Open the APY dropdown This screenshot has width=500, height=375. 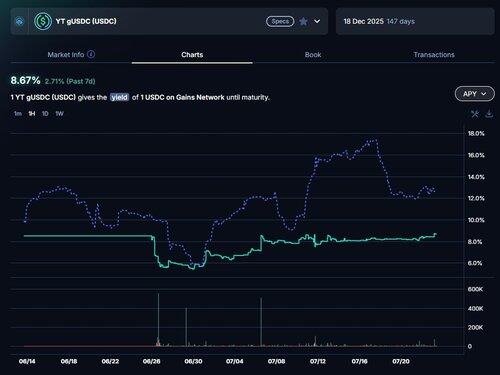pyautogui.click(x=474, y=94)
